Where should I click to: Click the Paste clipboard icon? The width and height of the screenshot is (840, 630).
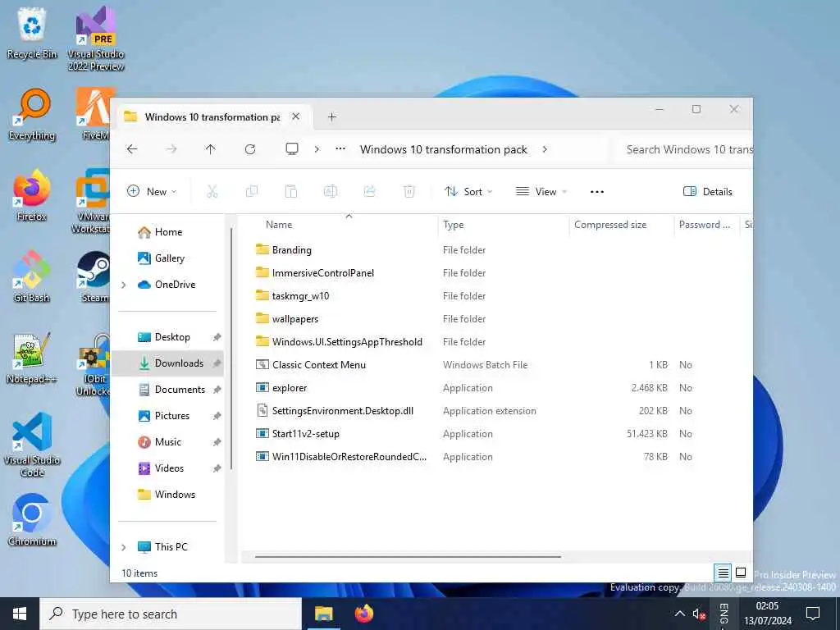point(291,191)
